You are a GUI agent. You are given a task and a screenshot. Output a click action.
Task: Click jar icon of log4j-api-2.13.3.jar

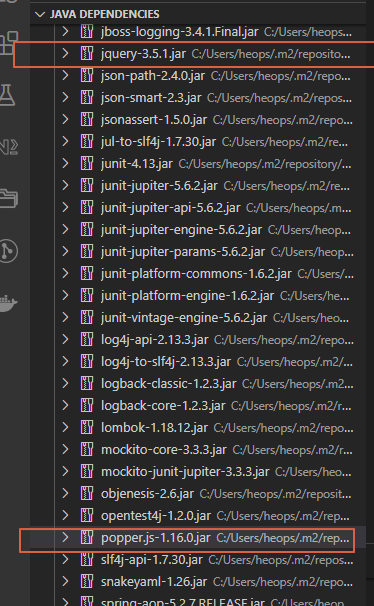(x=87, y=339)
